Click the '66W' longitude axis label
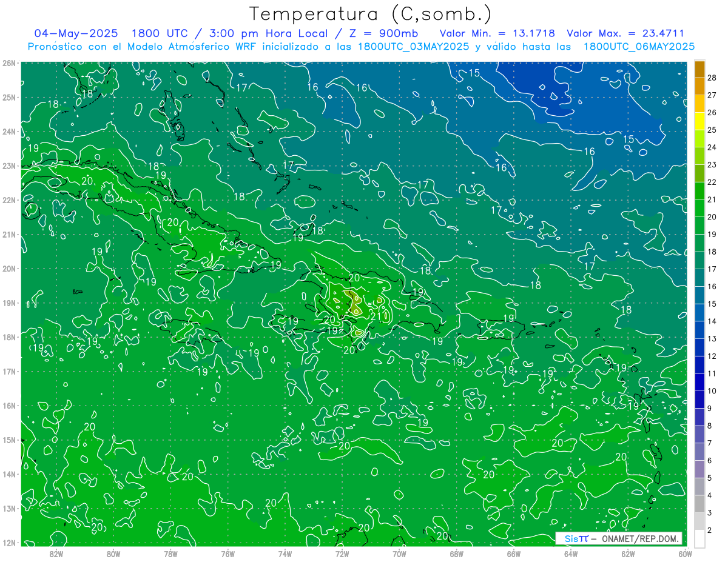This screenshot has height=562, width=728. 514,553
